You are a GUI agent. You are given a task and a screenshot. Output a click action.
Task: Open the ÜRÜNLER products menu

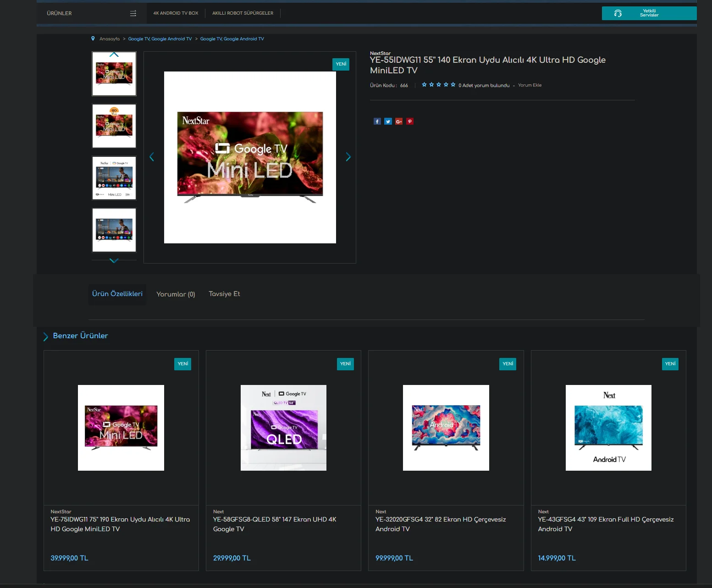[x=92, y=13]
